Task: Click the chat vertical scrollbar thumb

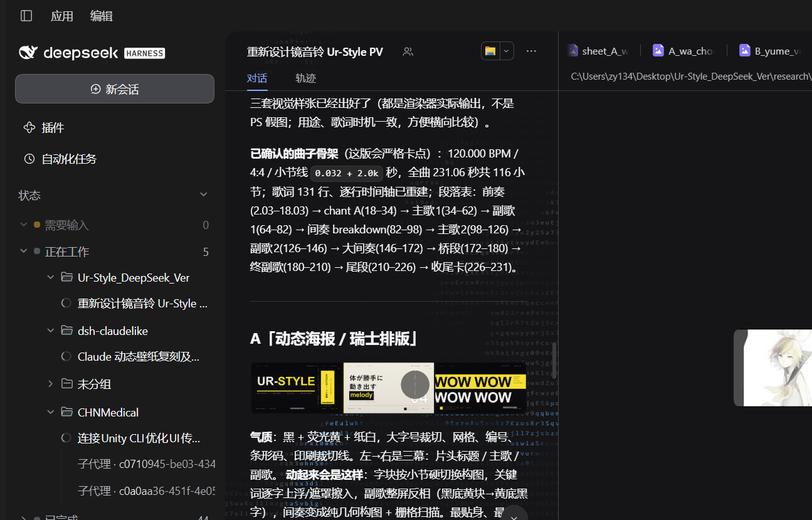Action: [x=554, y=361]
